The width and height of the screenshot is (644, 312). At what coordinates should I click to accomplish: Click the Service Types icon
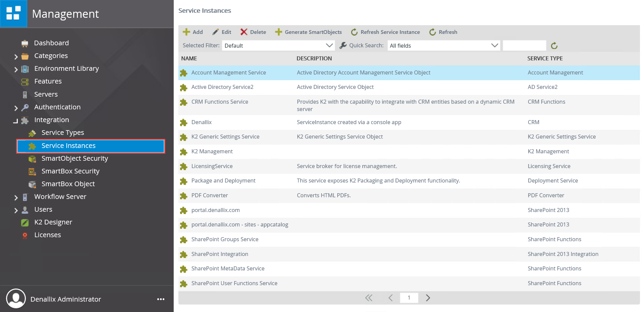(x=32, y=133)
